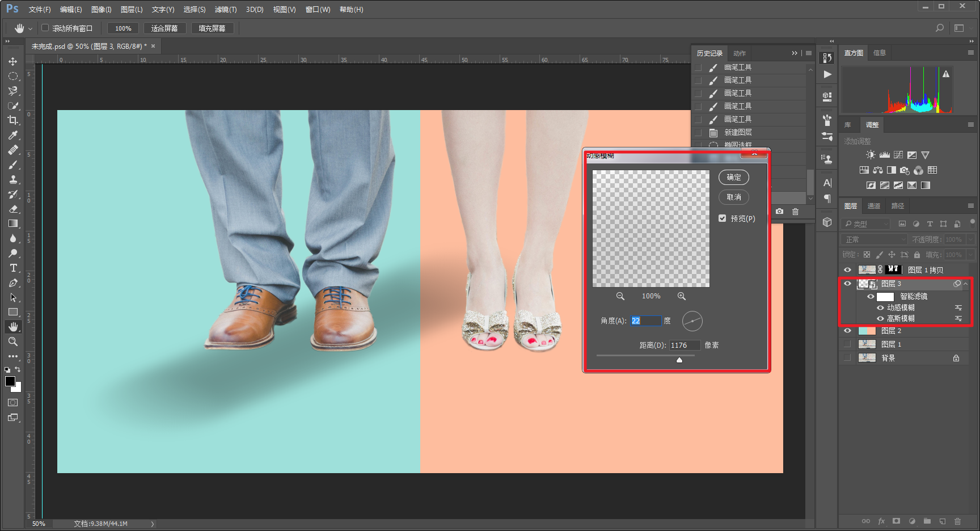Select the Horizontal Type tool

(12, 268)
